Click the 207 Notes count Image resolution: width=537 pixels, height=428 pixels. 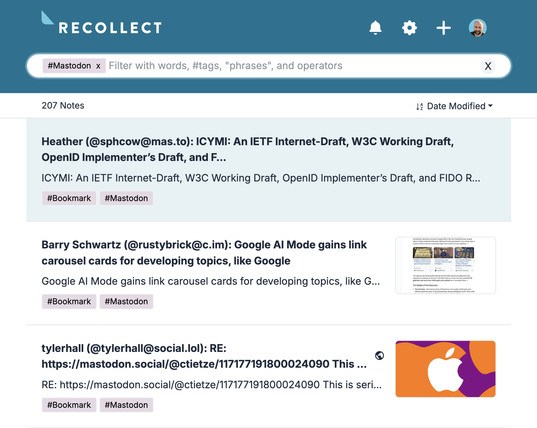click(63, 105)
